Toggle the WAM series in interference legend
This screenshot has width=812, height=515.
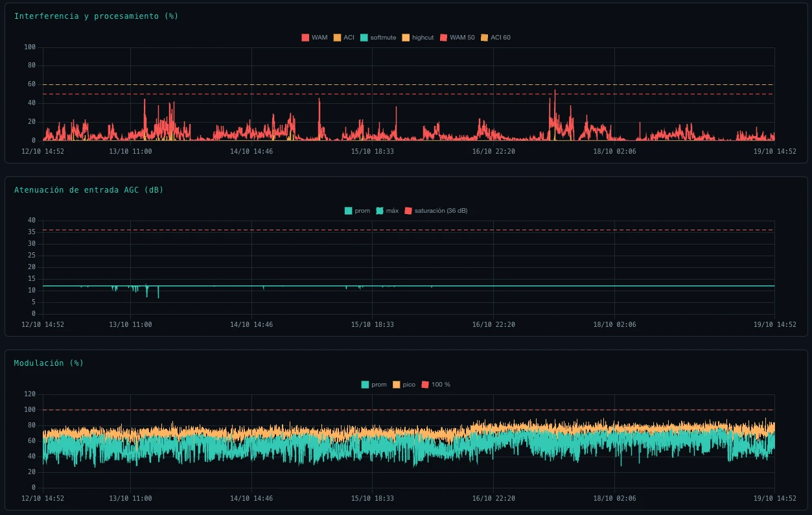pos(314,38)
